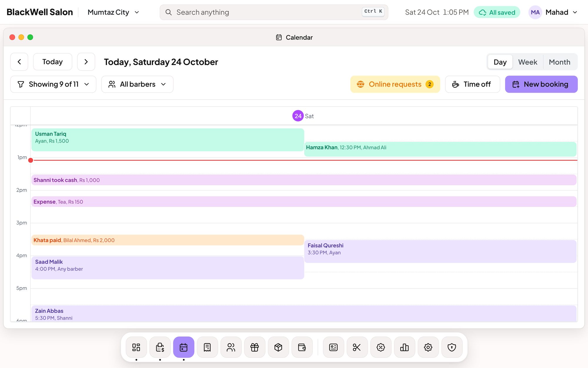The width and height of the screenshot is (588, 368).
Task: Switch to Month view
Action: pyautogui.click(x=559, y=62)
